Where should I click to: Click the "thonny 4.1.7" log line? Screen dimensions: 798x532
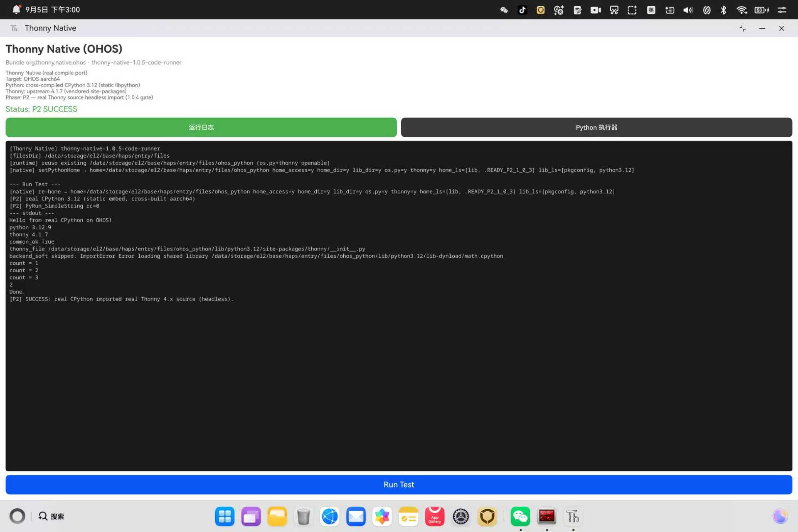pos(29,234)
